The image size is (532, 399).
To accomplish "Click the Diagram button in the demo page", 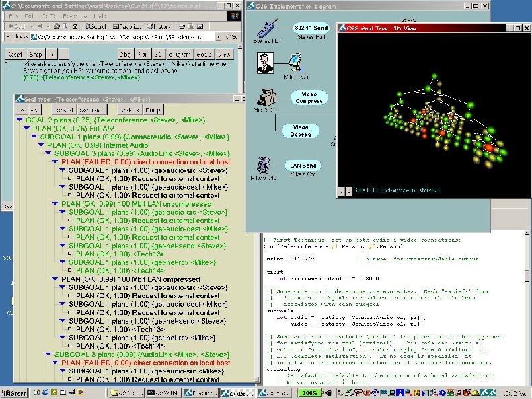I will point(180,55).
